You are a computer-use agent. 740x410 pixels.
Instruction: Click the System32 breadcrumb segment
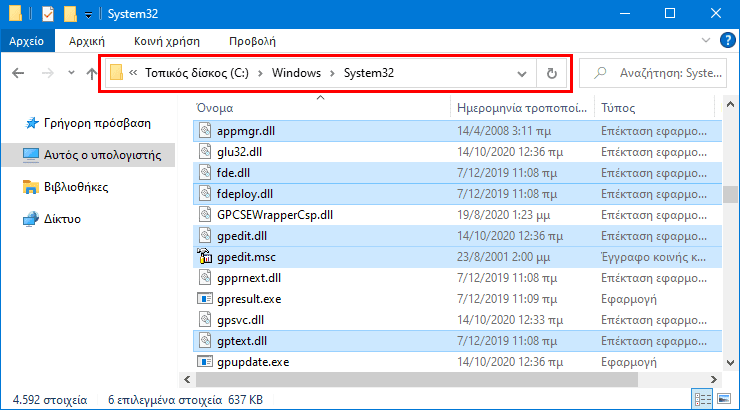(369, 73)
